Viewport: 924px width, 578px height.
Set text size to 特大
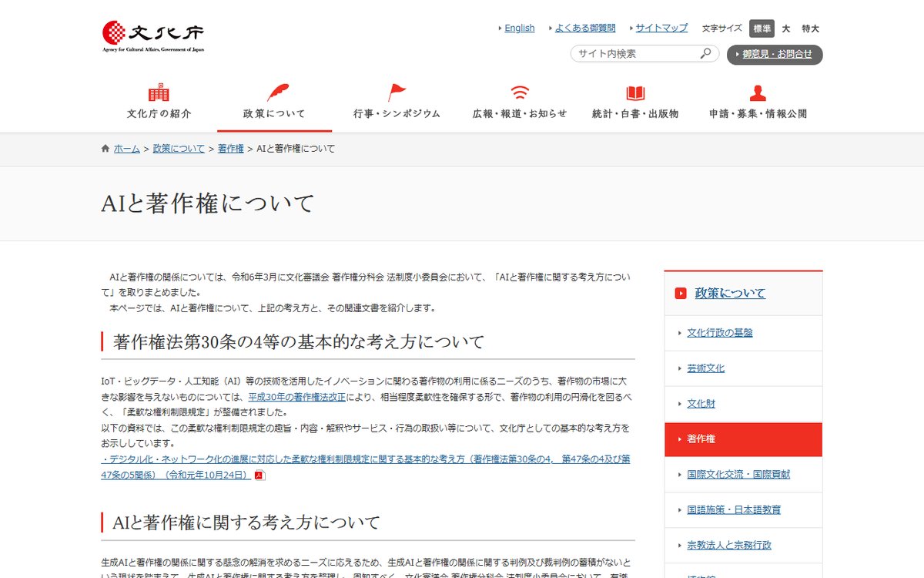811,29
